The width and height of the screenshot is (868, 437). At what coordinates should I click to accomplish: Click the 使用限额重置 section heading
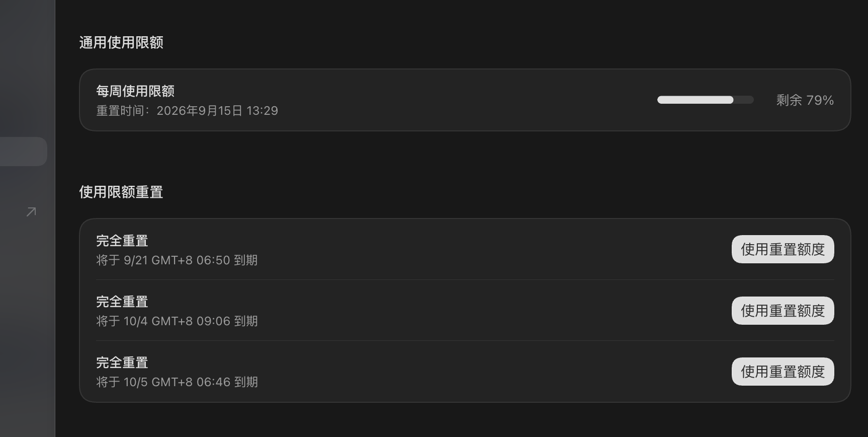tap(121, 192)
